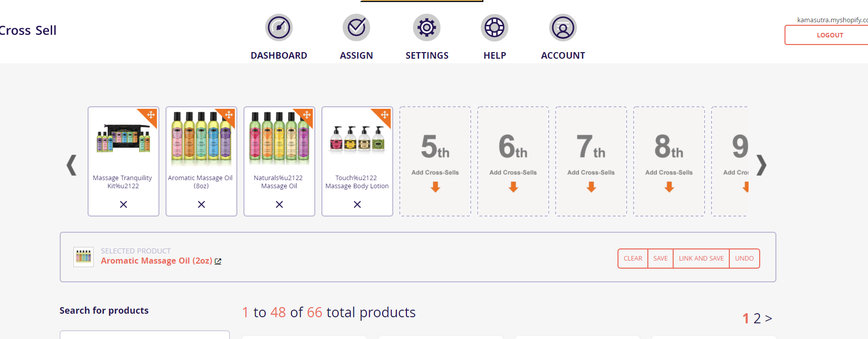Click the Help lifebuoy icon
The image size is (868, 339).
coord(494,28)
